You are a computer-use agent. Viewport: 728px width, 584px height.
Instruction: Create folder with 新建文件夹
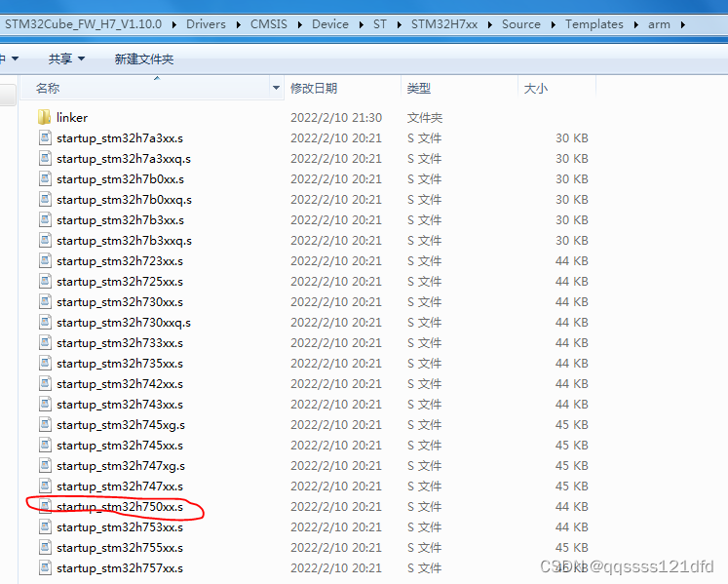144,59
